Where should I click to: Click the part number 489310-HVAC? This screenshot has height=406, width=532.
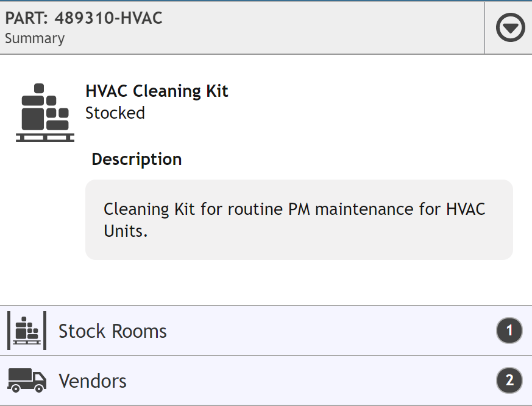(108, 18)
